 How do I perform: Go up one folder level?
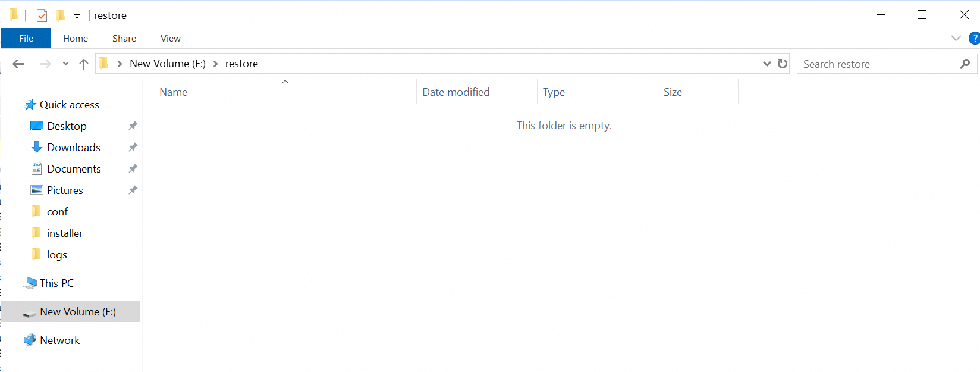tap(84, 64)
